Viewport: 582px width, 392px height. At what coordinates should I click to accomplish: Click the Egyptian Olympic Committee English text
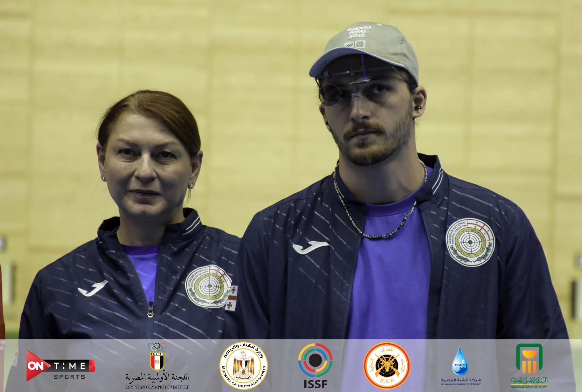tap(157, 387)
